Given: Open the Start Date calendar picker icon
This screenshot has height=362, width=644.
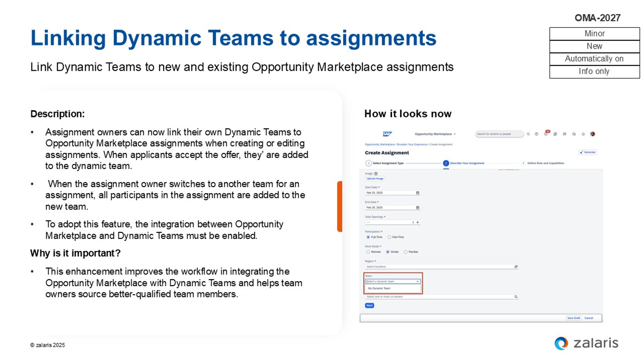Looking at the screenshot, I should click(417, 193).
